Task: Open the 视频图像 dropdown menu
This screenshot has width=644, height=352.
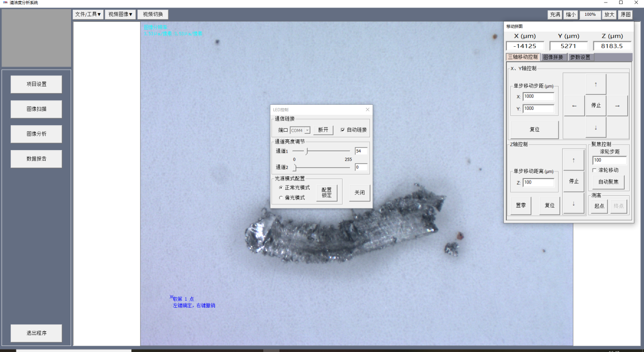Action: 120,14
